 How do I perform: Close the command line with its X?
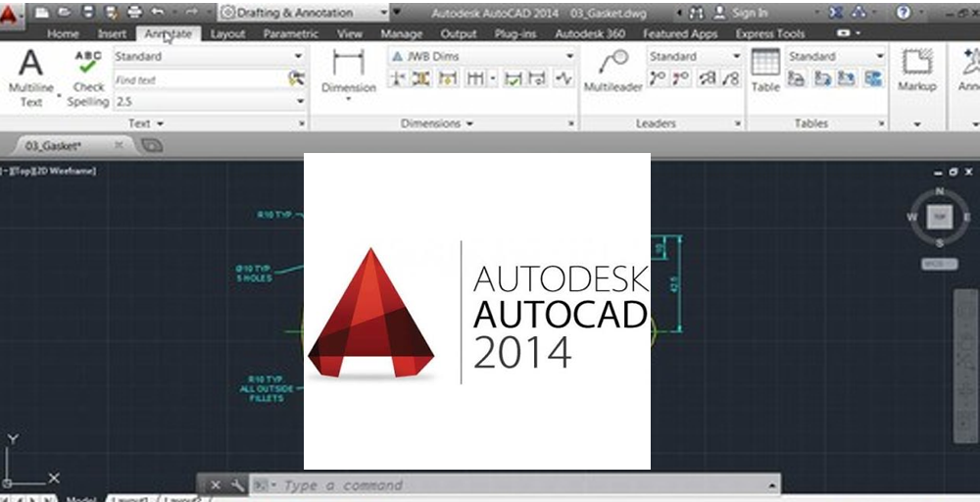coord(215,485)
